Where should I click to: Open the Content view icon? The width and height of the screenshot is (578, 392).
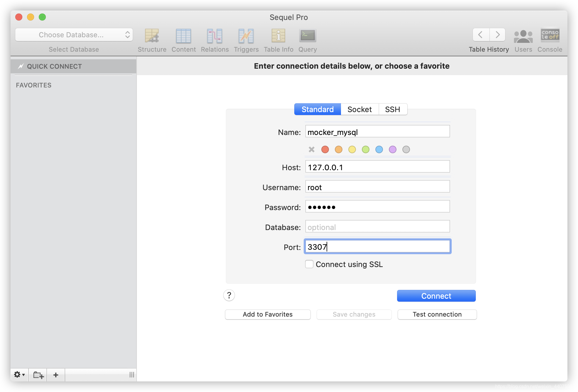pos(184,36)
